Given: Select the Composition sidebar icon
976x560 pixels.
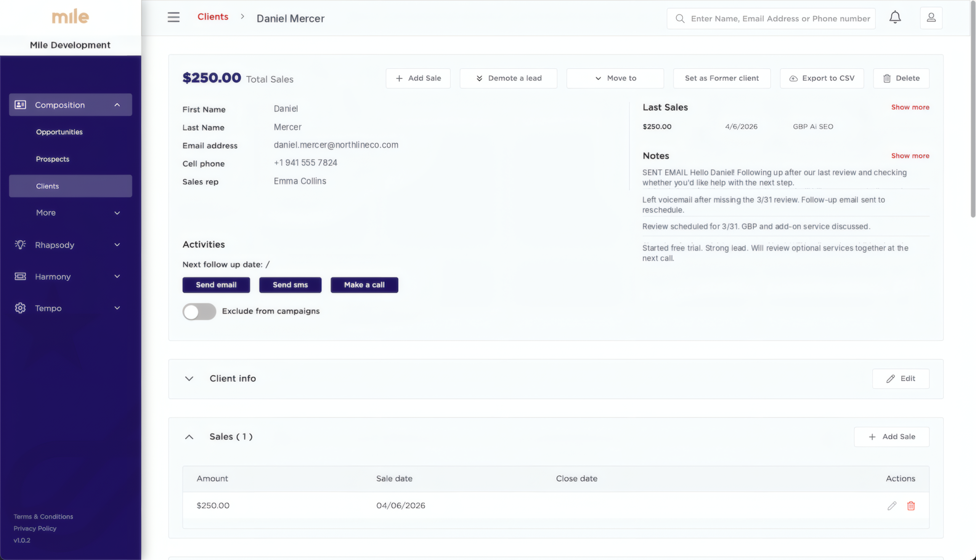Looking at the screenshot, I should coord(20,104).
